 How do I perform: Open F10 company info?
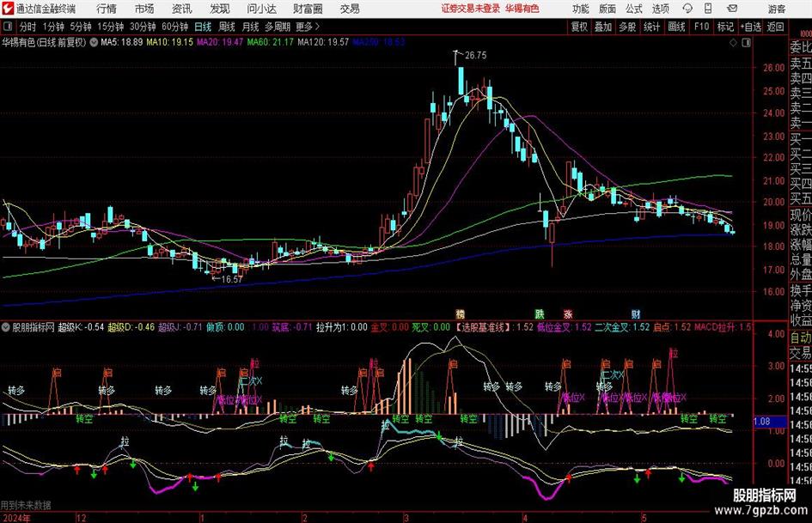point(702,27)
